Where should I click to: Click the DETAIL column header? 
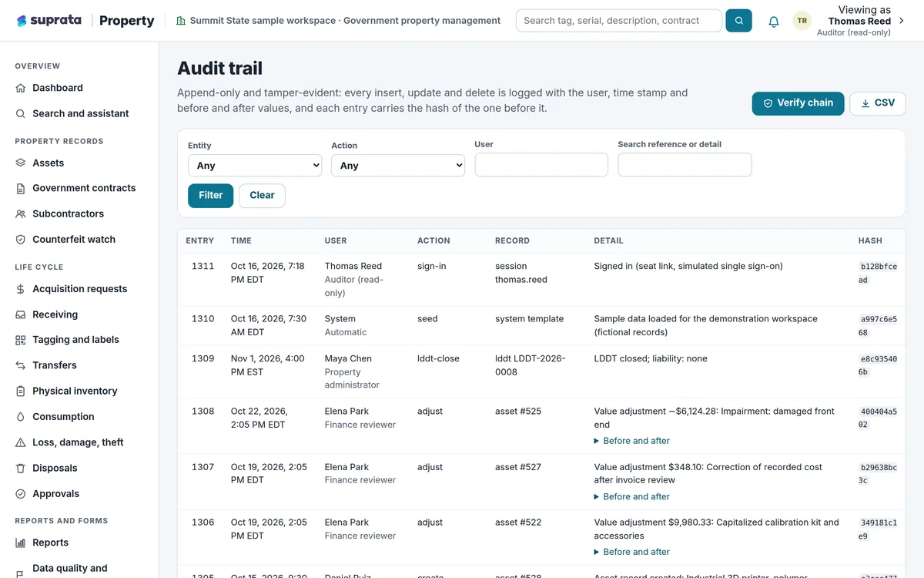608,240
